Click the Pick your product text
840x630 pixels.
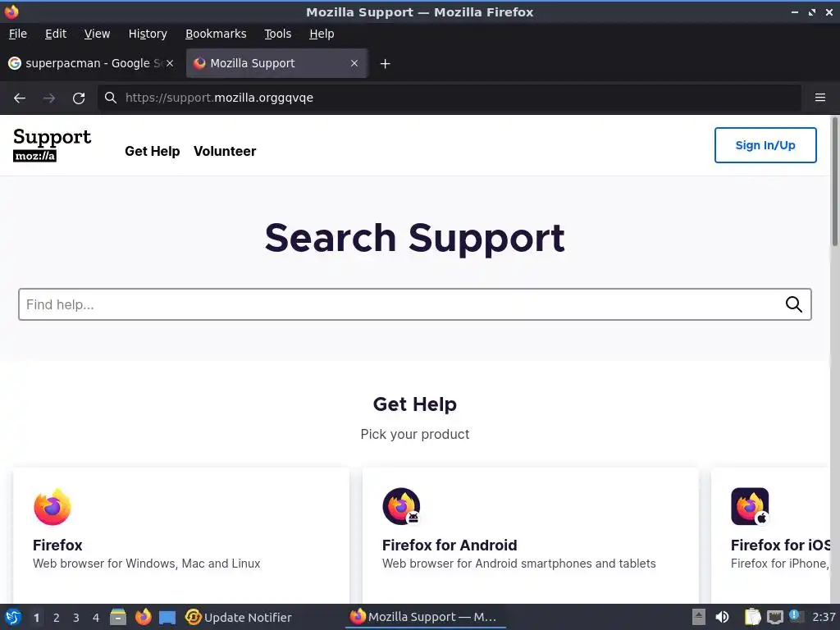tap(414, 434)
